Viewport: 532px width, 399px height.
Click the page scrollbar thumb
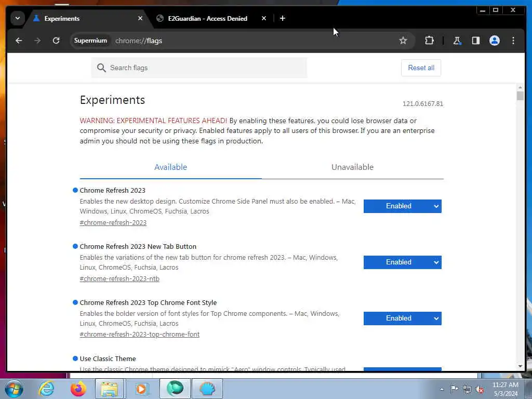pos(520,96)
